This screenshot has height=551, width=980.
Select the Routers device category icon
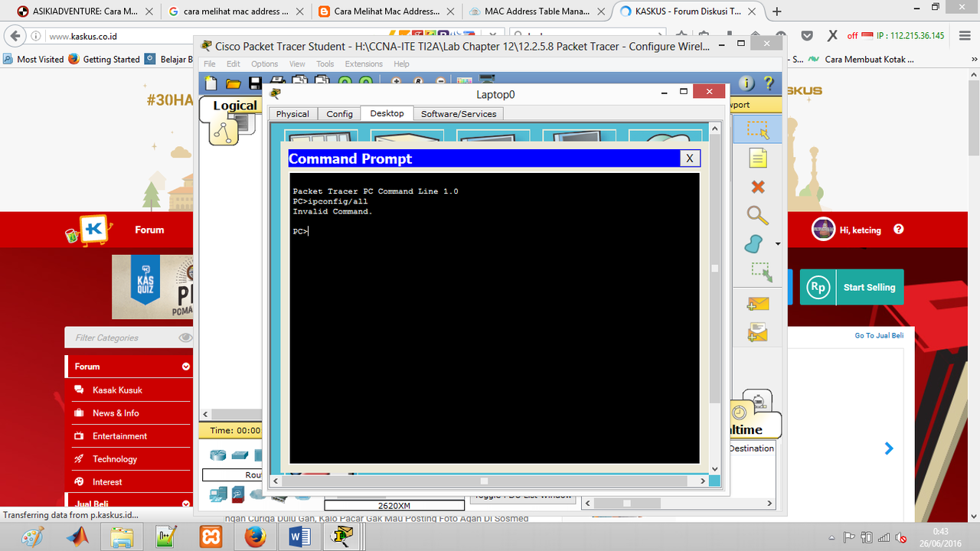point(218,455)
